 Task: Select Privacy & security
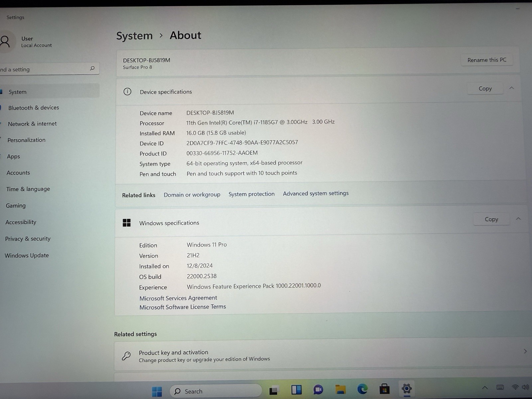28,238
